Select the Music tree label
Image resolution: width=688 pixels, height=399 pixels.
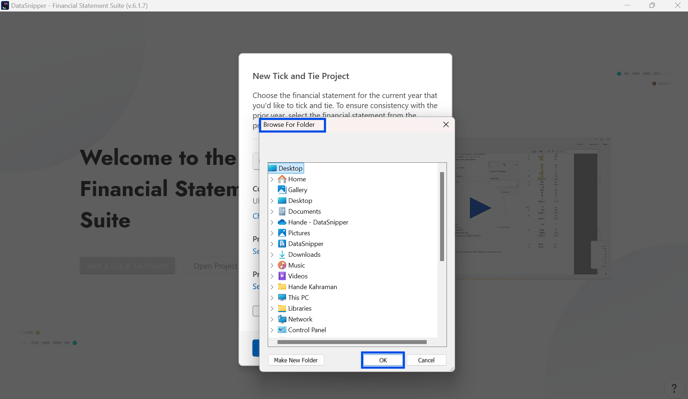tap(296, 265)
